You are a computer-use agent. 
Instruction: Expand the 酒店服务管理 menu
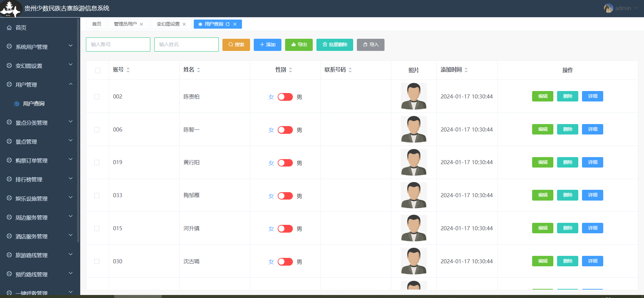tap(71, 235)
